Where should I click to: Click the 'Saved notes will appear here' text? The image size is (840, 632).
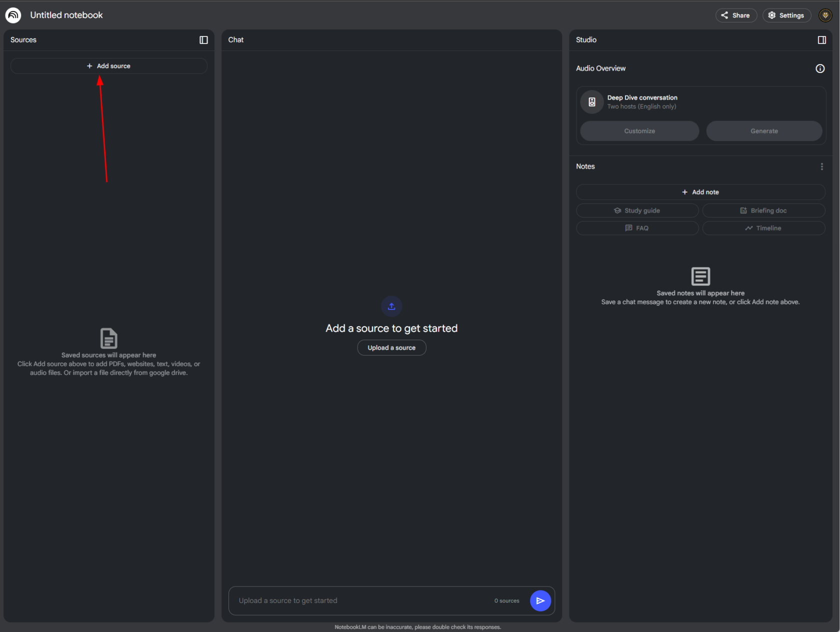700,293
